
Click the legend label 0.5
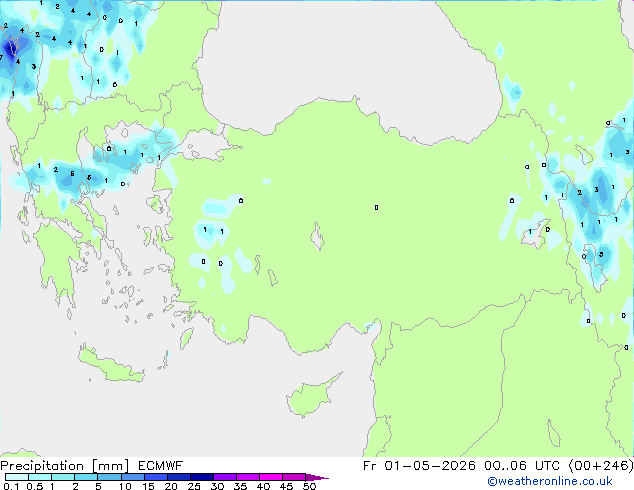click(x=34, y=486)
